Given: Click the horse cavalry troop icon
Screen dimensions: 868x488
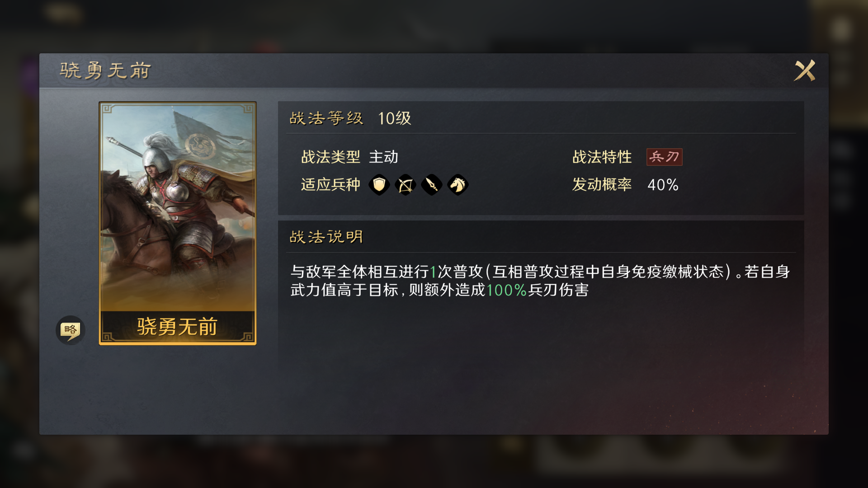Looking at the screenshot, I should [458, 184].
